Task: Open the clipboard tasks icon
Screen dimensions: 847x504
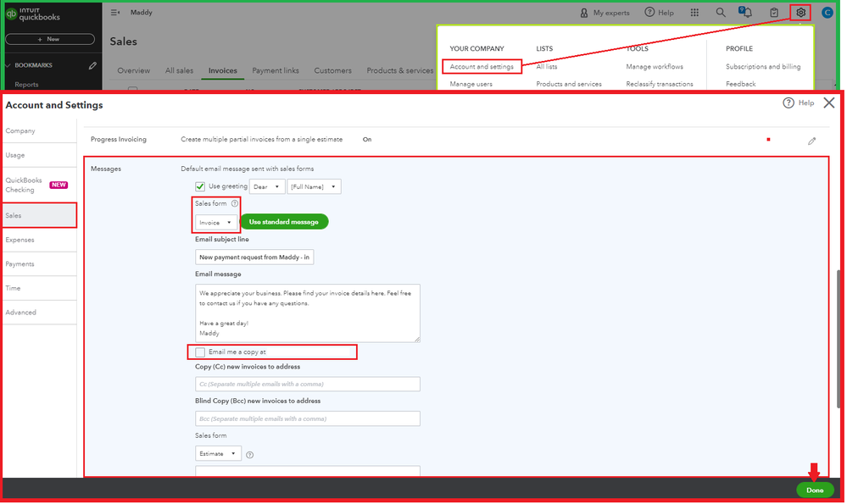Action: tap(774, 13)
